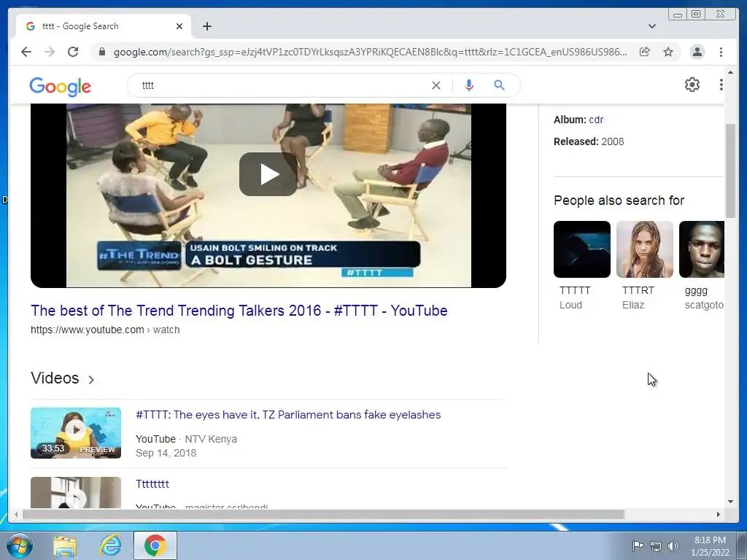Select the TTTTT Loud thumbnail
Screen dimensions: 747x560
coord(581,249)
